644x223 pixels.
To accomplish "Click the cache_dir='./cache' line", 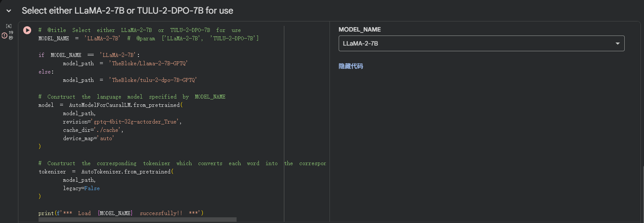I will click(93, 130).
